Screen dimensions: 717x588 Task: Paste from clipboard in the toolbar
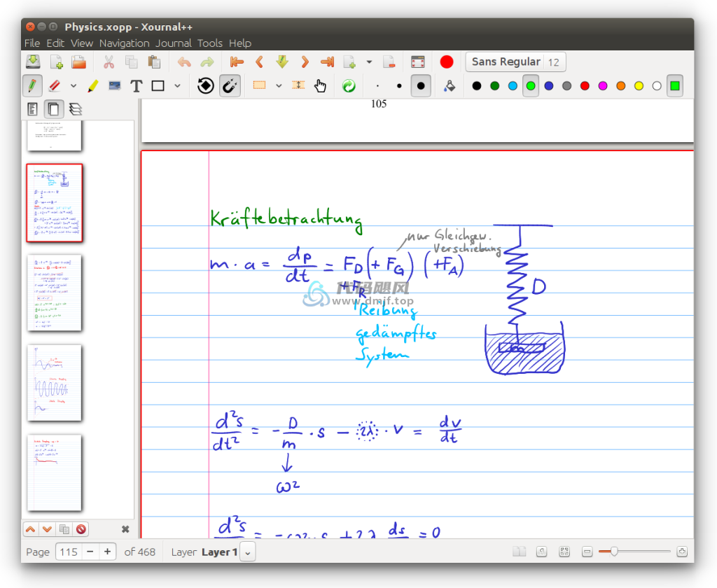point(154,62)
